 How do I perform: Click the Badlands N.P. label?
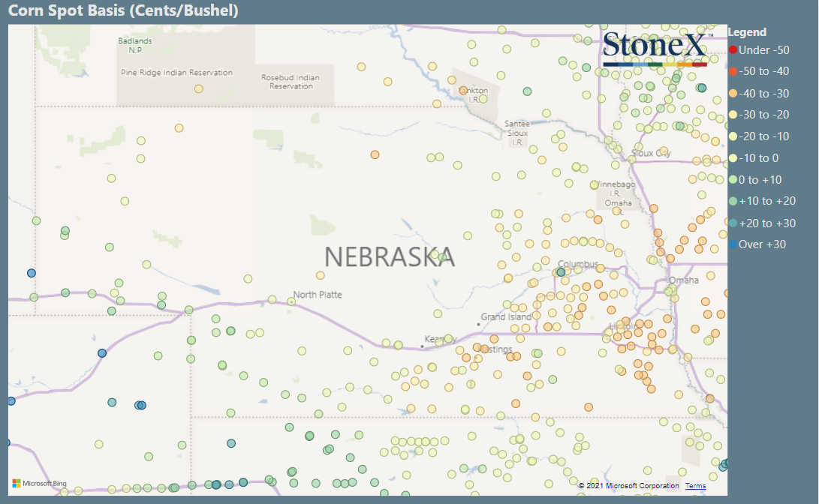coord(135,46)
